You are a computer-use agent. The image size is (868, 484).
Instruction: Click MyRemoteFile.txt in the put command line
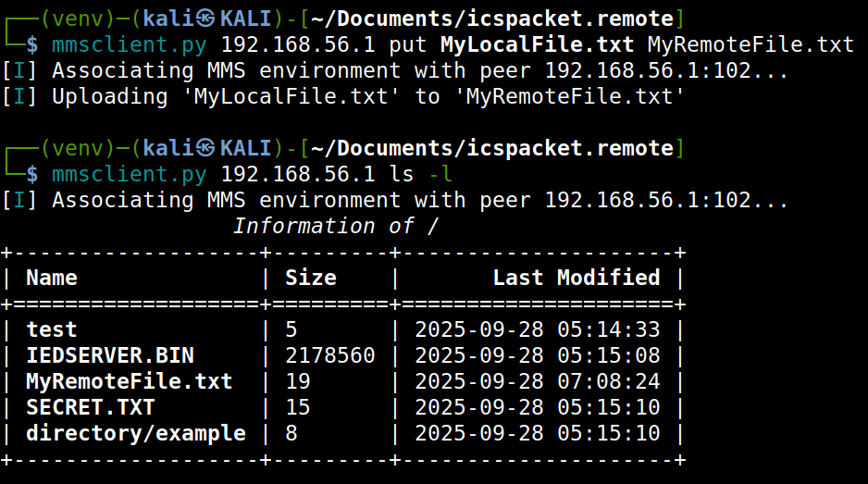750,43
